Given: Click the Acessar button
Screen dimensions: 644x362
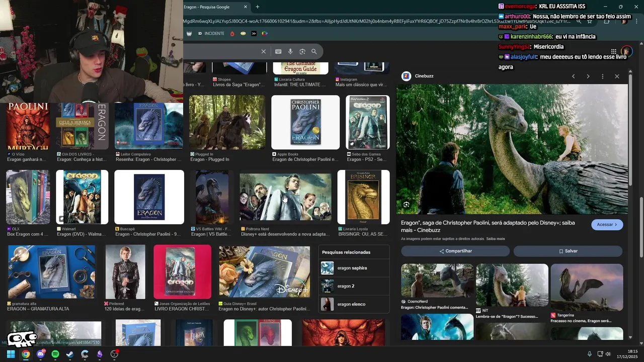Looking at the screenshot, I should [607, 225].
